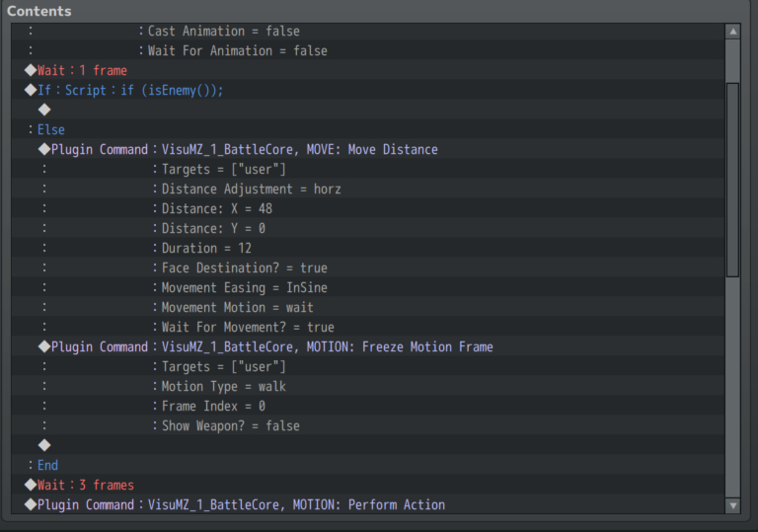Click the scrollbar down arrow
This screenshot has height=532, width=758.
click(733, 506)
